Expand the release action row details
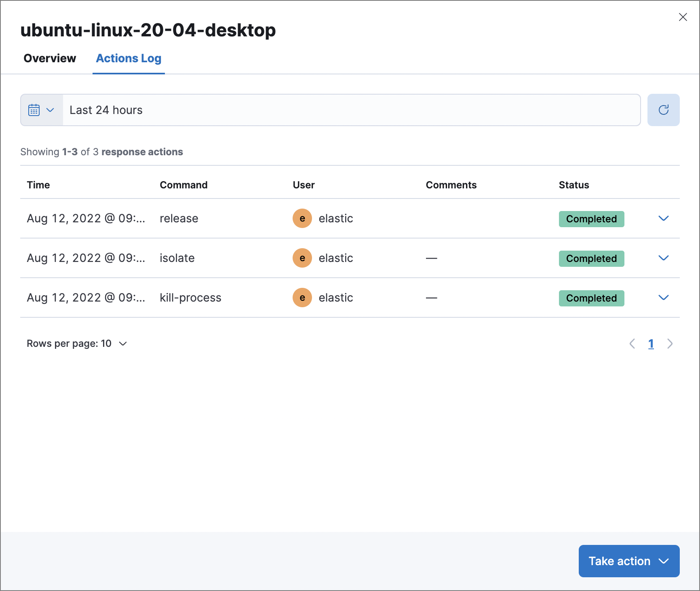 tap(663, 218)
